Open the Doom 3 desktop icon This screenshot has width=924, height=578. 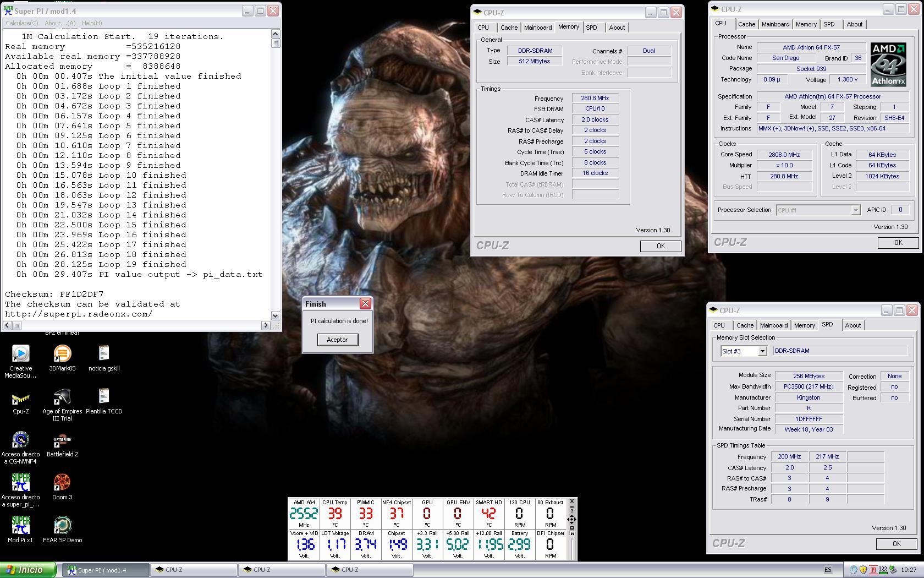(x=62, y=483)
